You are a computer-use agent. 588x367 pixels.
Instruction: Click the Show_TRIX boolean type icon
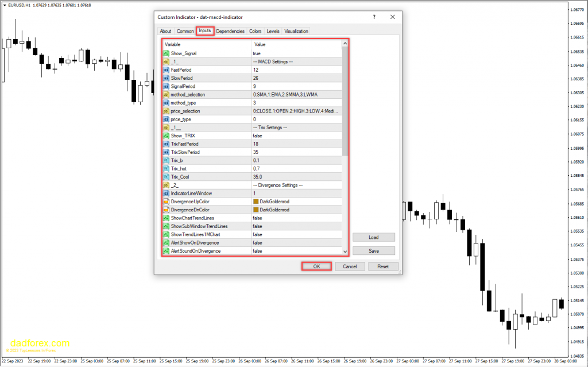(x=166, y=136)
